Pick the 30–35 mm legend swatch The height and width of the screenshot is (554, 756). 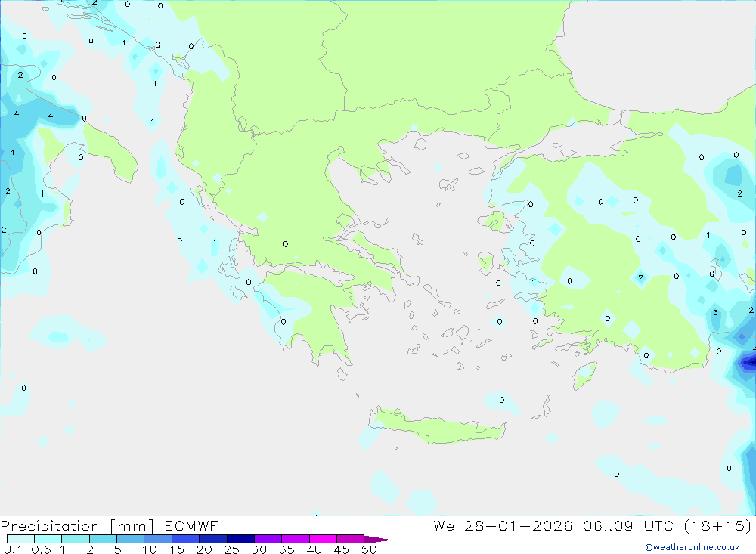[268, 539]
